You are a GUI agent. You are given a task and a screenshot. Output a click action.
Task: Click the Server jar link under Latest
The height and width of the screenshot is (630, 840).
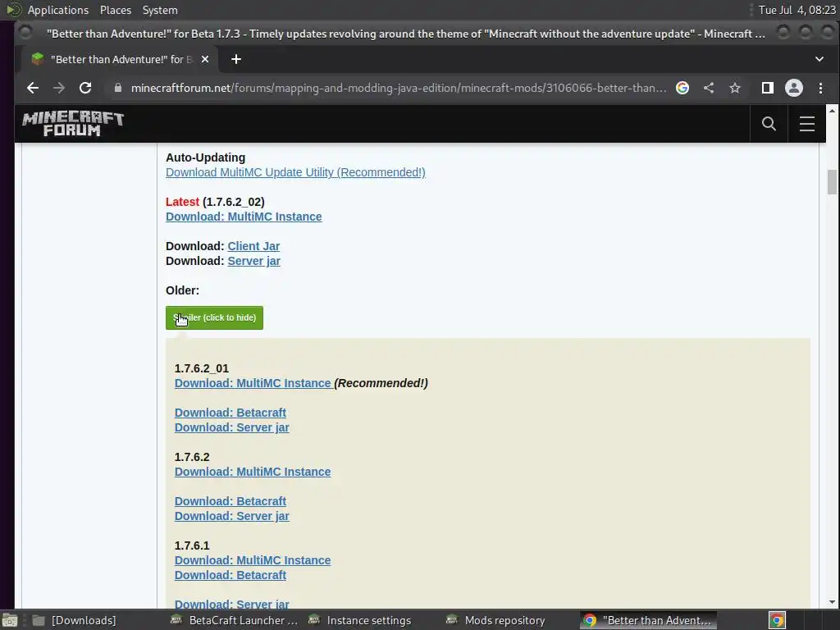click(254, 261)
